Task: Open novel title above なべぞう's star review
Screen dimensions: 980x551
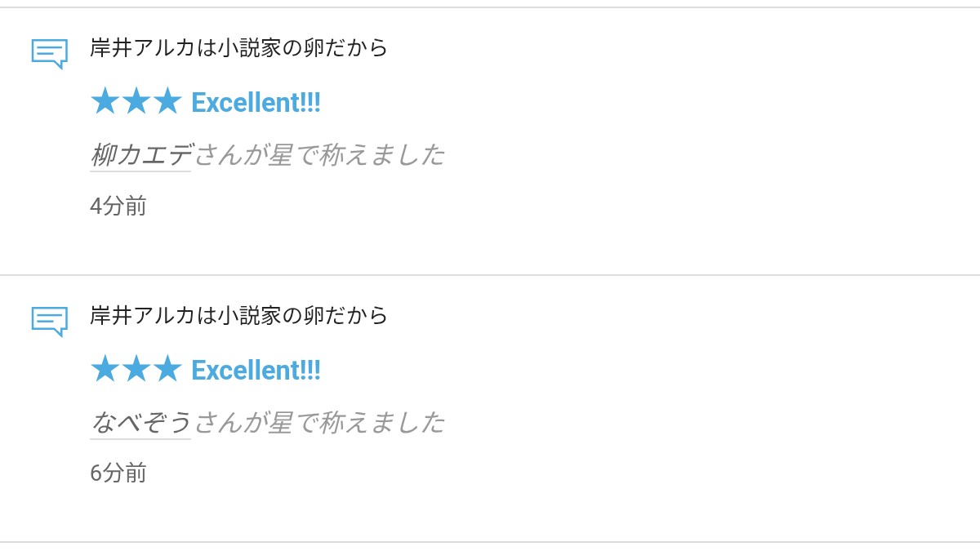Action: (x=239, y=316)
